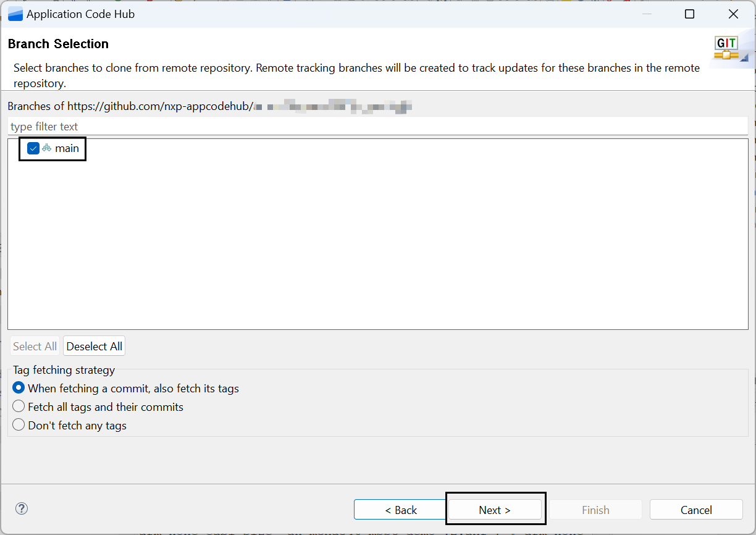Choose 'Fetch all tags and their commits'
This screenshot has height=535, width=756.
[x=19, y=407]
